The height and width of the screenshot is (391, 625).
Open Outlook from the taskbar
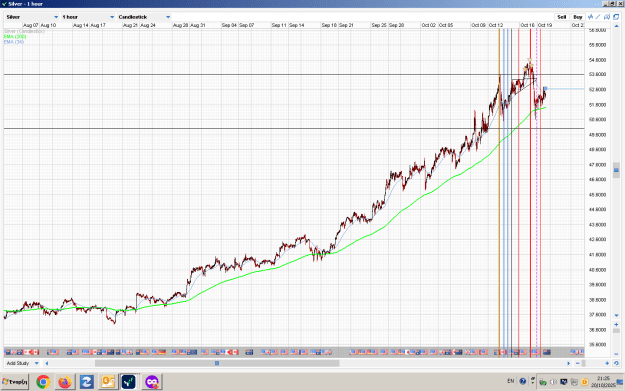108,382
